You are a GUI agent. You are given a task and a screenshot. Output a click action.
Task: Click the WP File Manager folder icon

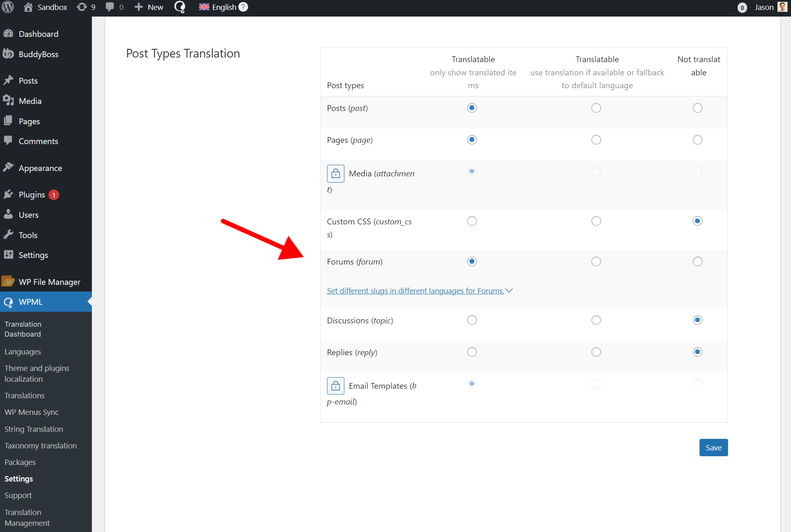[8, 282]
